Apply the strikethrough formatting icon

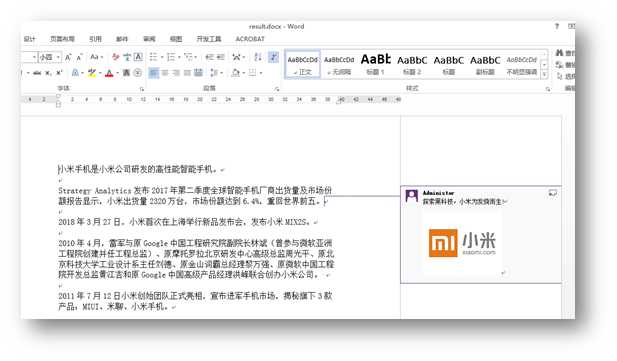(x=37, y=73)
